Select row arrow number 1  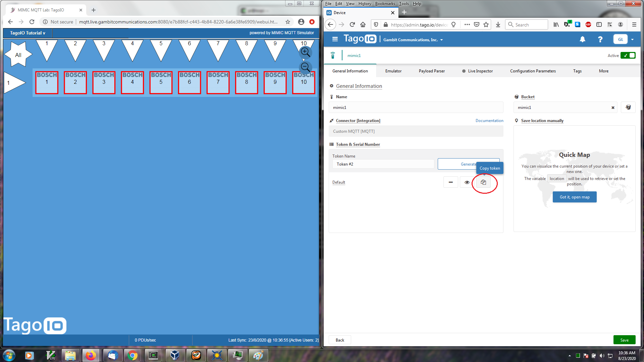click(14, 82)
